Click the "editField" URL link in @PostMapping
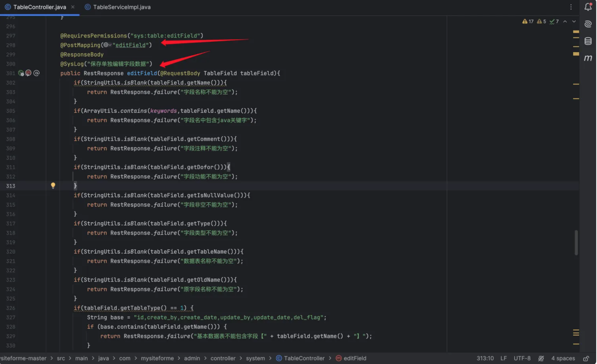This screenshot has width=597, height=364. coord(130,45)
